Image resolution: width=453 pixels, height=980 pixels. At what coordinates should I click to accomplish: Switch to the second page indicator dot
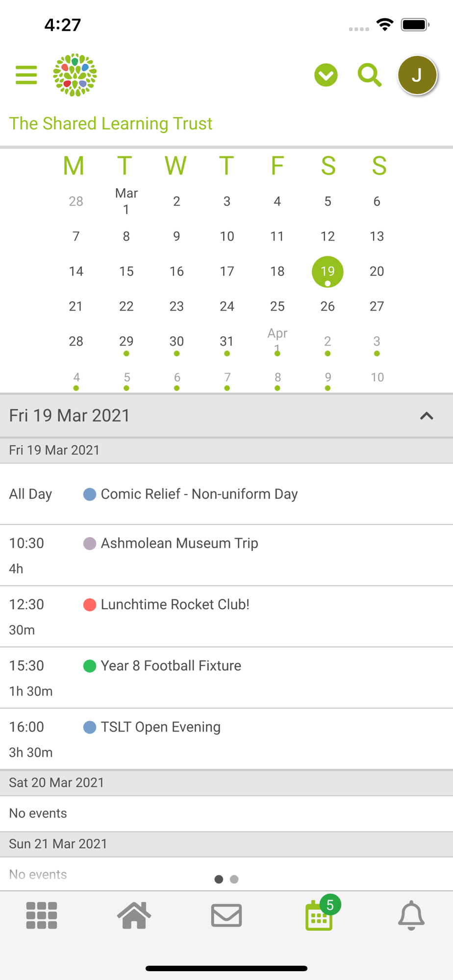[234, 880]
